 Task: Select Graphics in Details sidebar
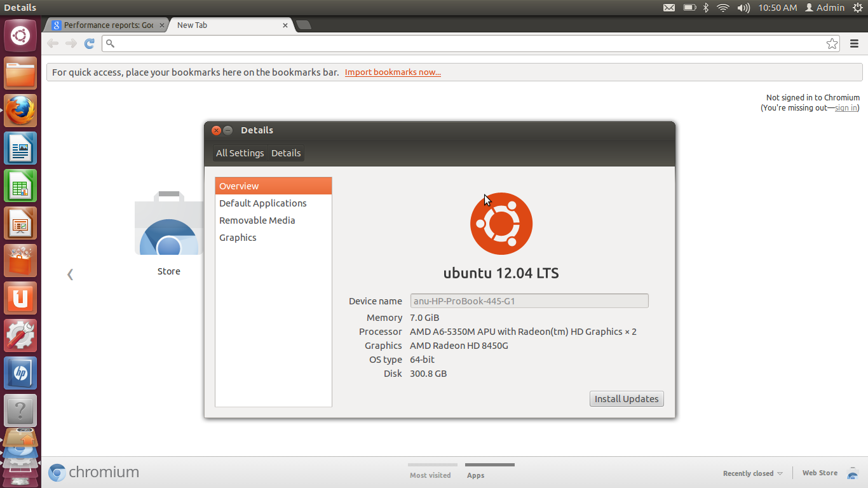(x=273, y=238)
